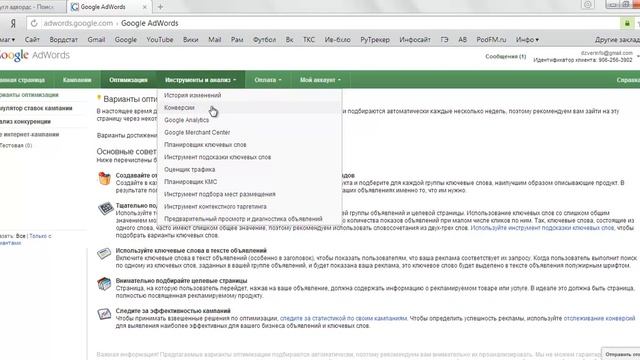The image size is (640, 360).
Task: Open 'Анализ конкуренции' sidebar item
Action: click(x=25, y=122)
